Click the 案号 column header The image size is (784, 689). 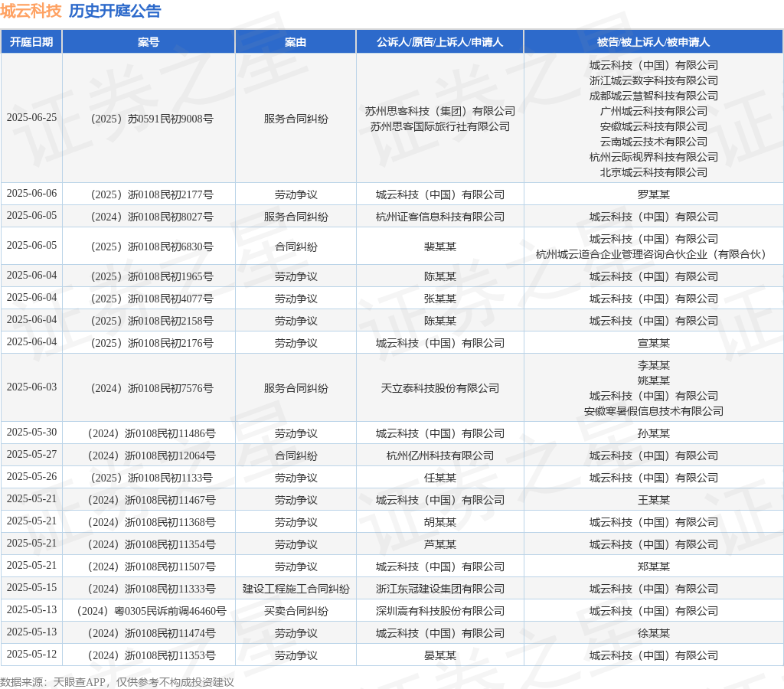click(149, 41)
